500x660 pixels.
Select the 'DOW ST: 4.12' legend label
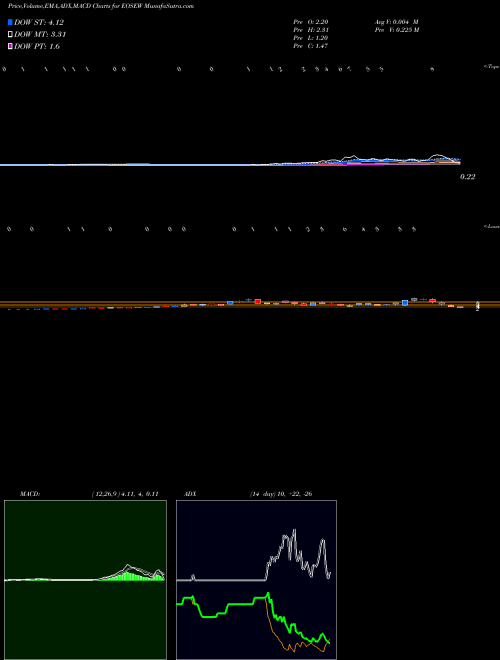point(39,22)
